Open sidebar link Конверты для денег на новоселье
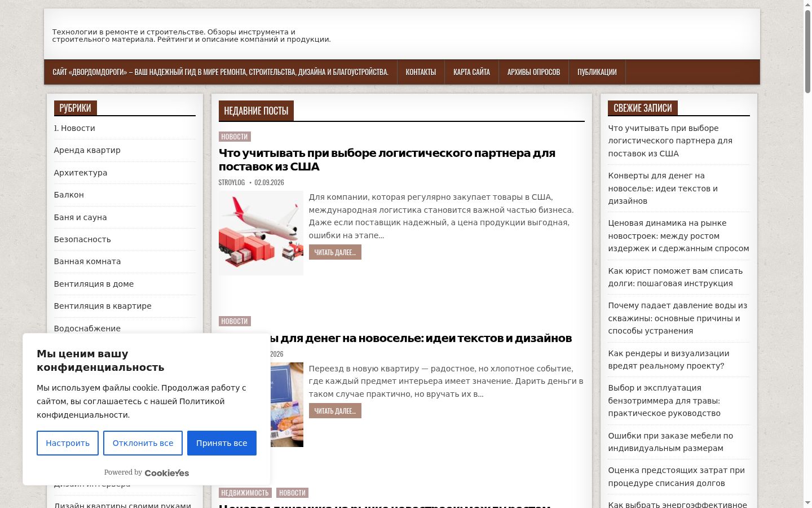 click(x=663, y=188)
